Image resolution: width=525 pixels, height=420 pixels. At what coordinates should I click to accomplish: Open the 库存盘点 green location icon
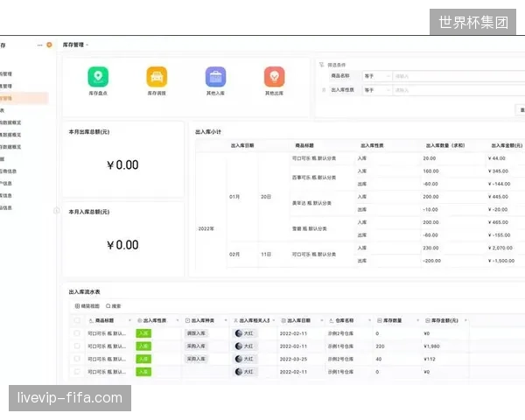coord(98,77)
